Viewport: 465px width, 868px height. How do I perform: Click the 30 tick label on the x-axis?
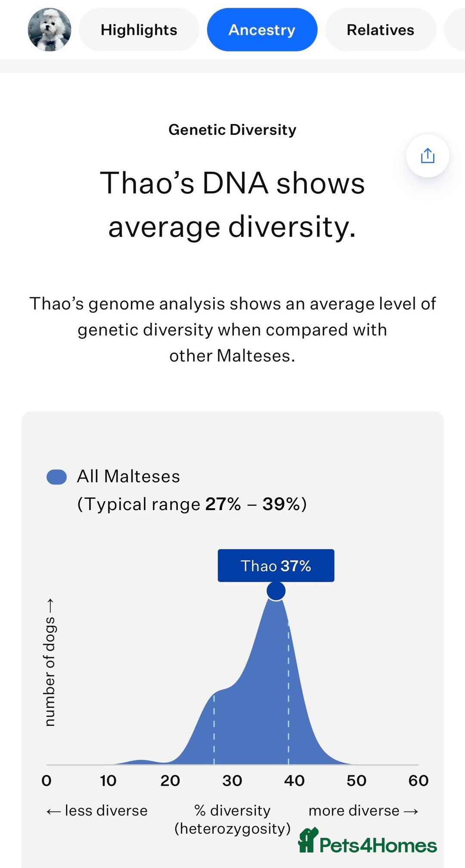(232, 781)
